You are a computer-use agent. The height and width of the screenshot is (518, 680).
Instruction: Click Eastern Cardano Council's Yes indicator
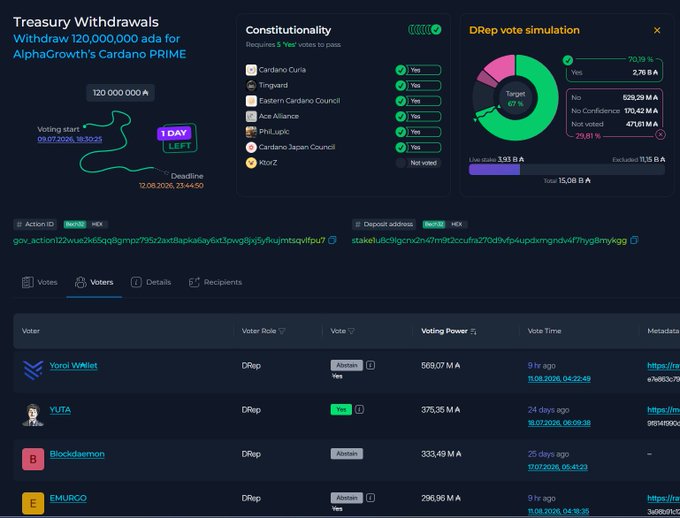point(418,101)
